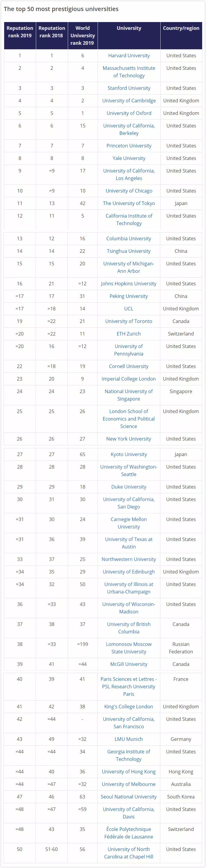Open the UCL link
Image resolution: width=206 pixels, height=868 pixels.
click(x=128, y=309)
